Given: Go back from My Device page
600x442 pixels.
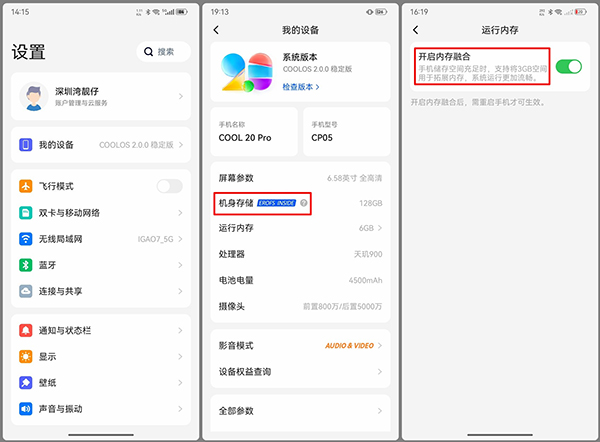Looking at the screenshot, I should [x=216, y=30].
